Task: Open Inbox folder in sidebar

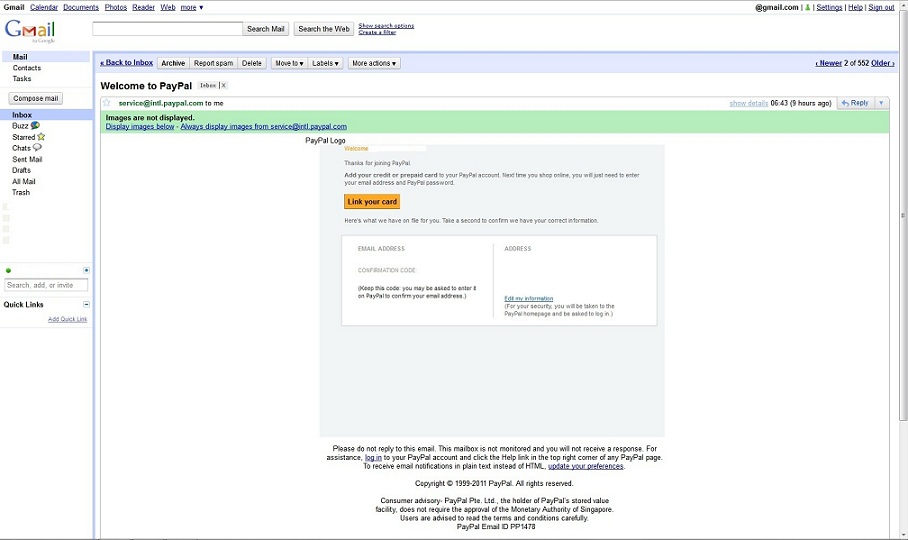Action: [22, 115]
